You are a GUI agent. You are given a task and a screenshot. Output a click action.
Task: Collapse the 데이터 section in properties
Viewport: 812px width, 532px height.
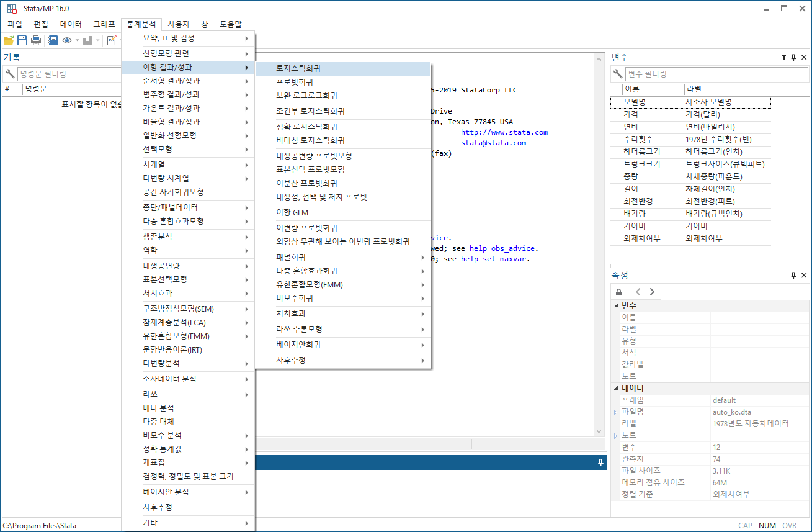click(x=616, y=388)
